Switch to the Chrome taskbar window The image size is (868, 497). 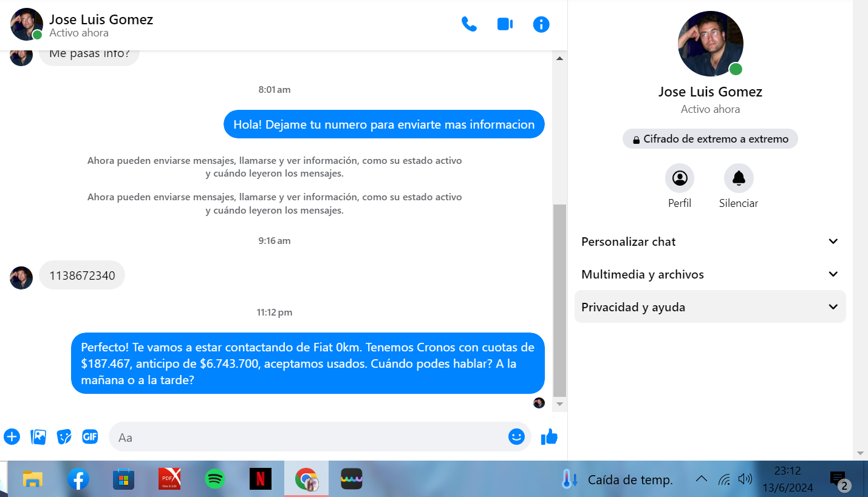(x=306, y=479)
